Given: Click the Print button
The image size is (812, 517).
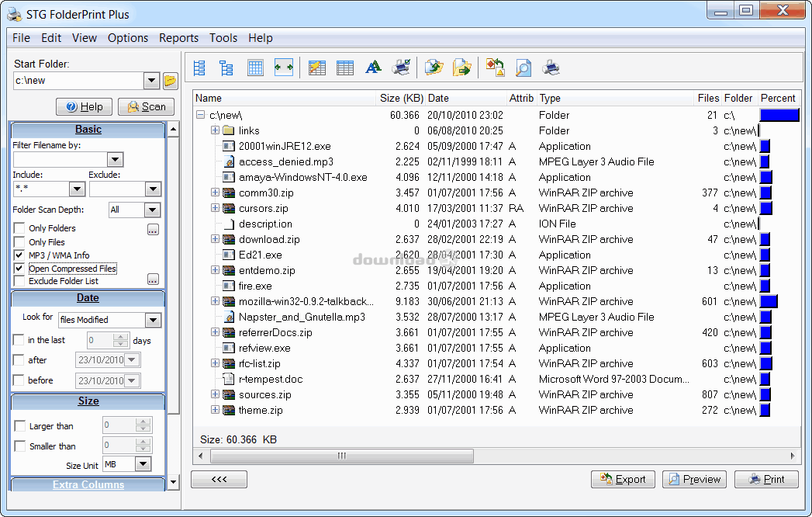Looking at the screenshot, I should coord(766,479).
